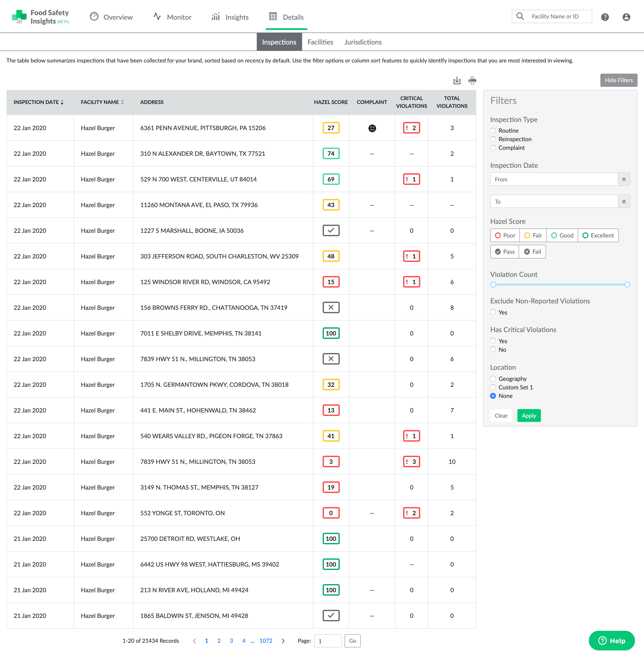Jump to page 1072 via pagination link

click(x=266, y=640)
